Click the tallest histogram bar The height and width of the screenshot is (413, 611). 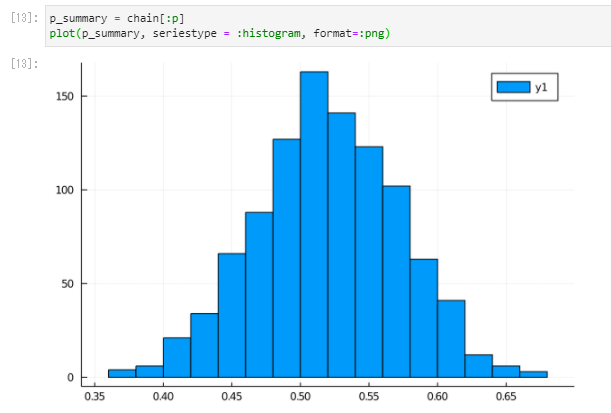pyautogui.click(x=314, y=224)
